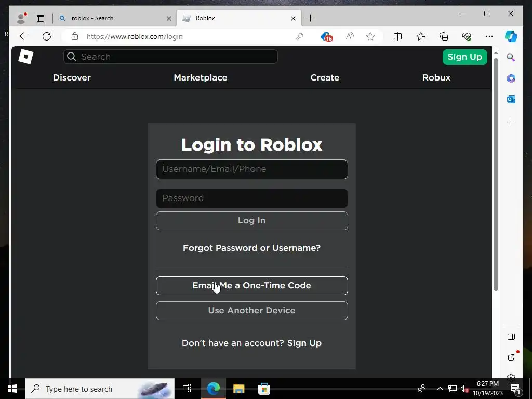Open the Marketplace nav item
This screenshot has height=399, width=532.
coord(201,78)
